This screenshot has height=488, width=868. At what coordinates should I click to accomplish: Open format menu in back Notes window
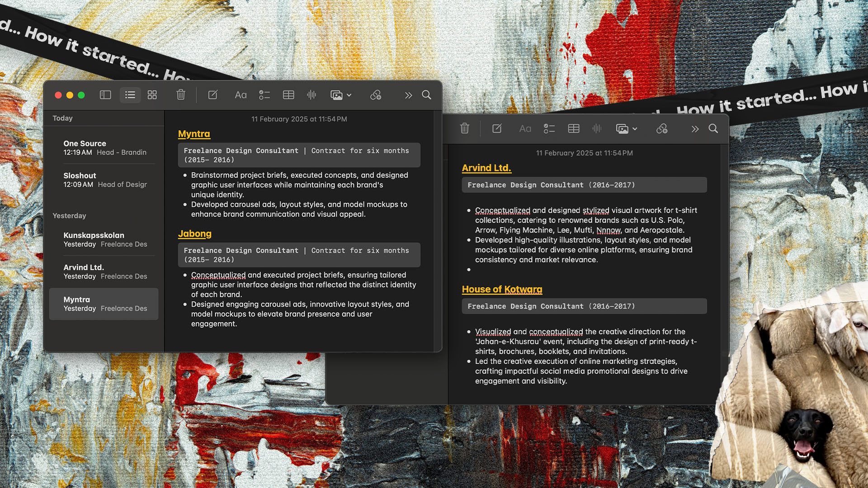coord(525,129)
